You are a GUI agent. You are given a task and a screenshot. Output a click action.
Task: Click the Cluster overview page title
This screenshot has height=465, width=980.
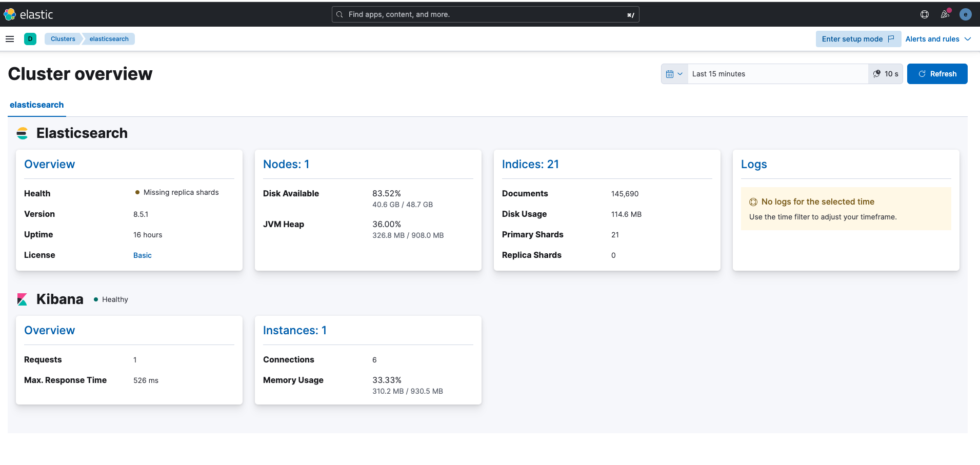click(x=80, y=74)
